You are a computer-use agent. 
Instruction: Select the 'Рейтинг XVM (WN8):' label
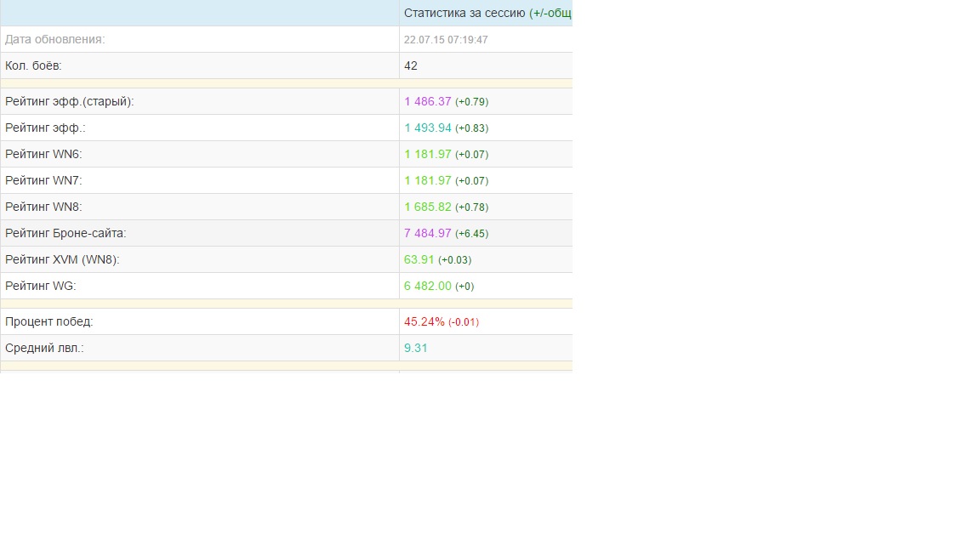(62, 259)
